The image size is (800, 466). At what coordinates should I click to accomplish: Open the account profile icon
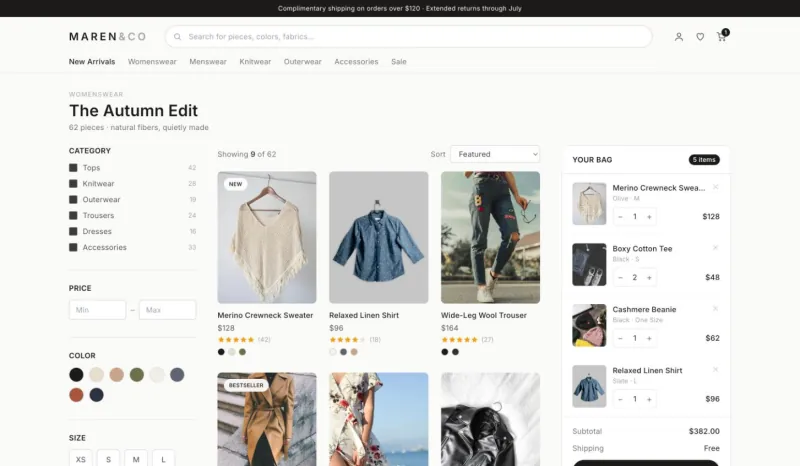coord(679,37)
